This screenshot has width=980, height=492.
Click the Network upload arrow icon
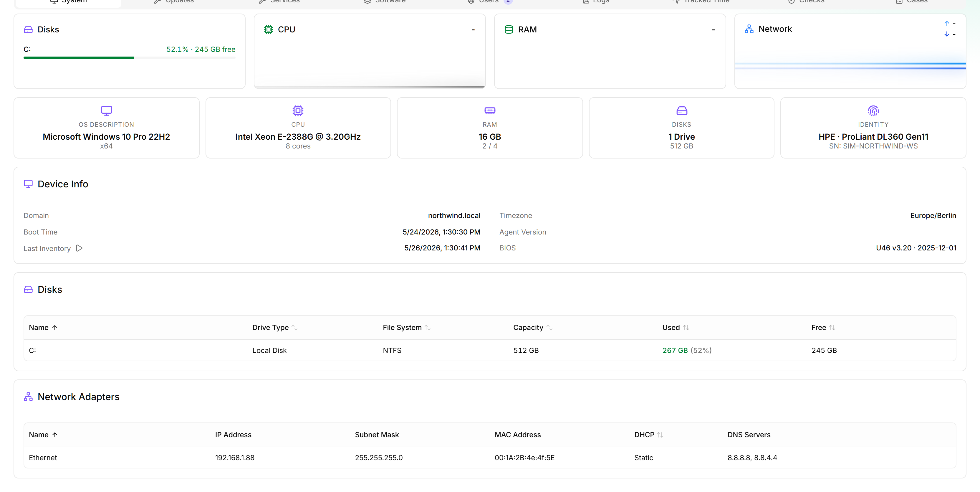pos(947,23)
